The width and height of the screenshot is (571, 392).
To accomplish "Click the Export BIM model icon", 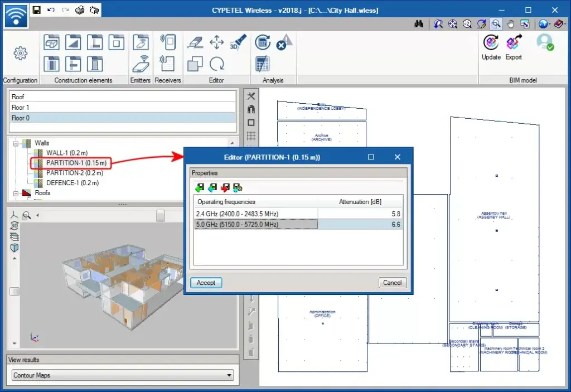I will pos(514,43).
